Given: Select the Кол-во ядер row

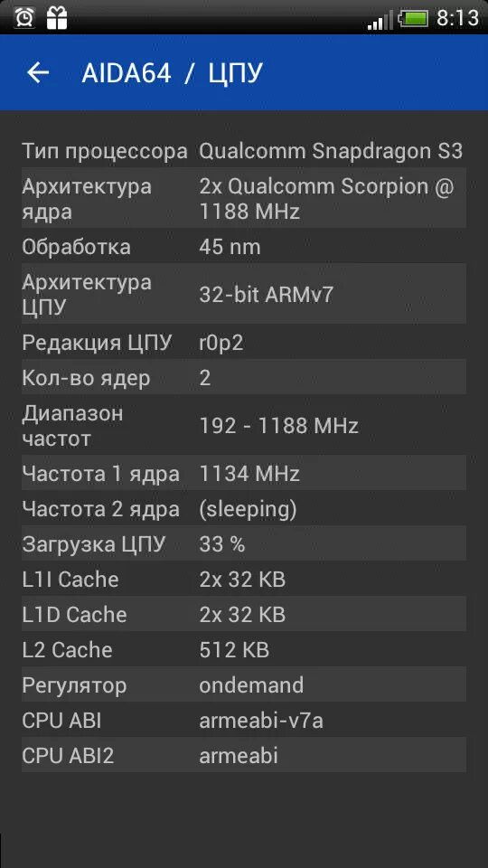Looking at the screenshot, I should click(x=243, y=377).
